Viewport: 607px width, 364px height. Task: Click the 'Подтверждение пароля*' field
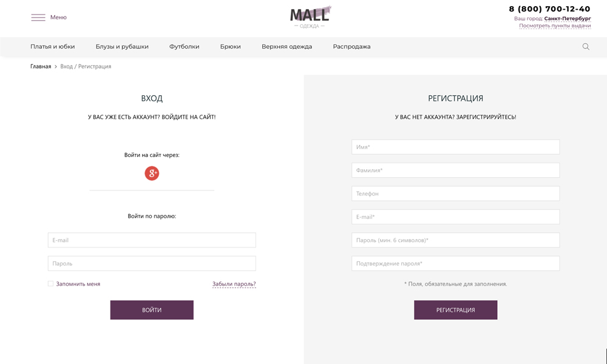click(x=455, y=263)
